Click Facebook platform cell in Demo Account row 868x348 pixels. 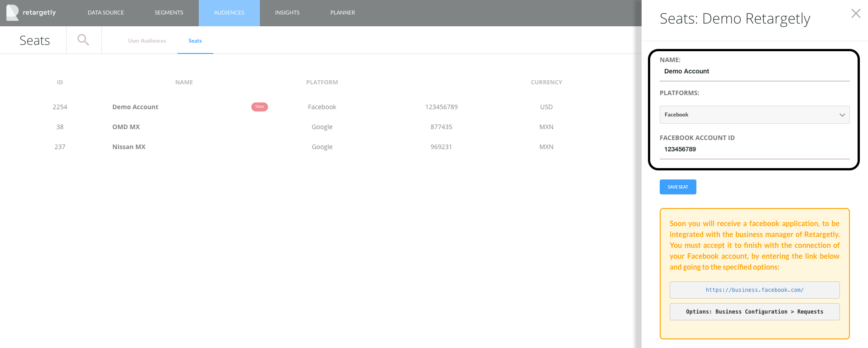[x=322, y=107]
